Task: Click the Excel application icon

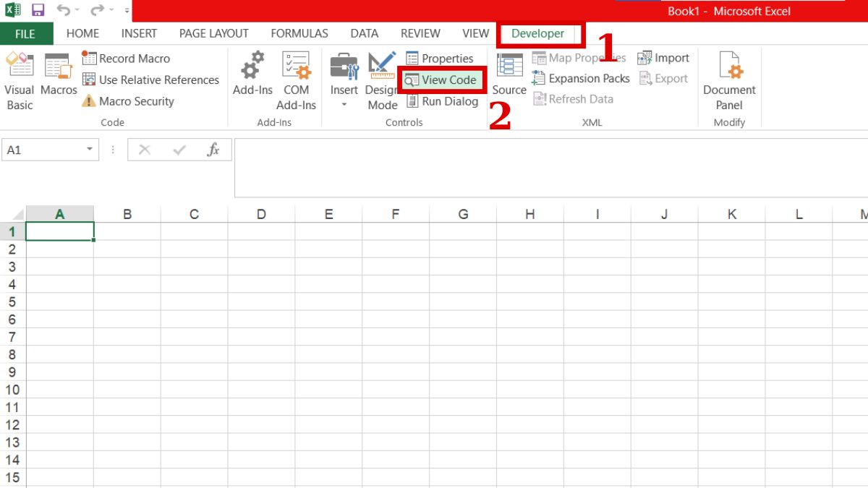Action: [x=12, y=10]
